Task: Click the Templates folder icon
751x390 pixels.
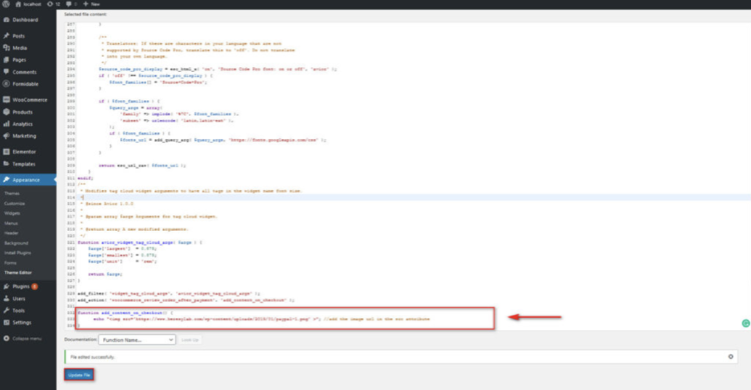Action: (6, 164)
